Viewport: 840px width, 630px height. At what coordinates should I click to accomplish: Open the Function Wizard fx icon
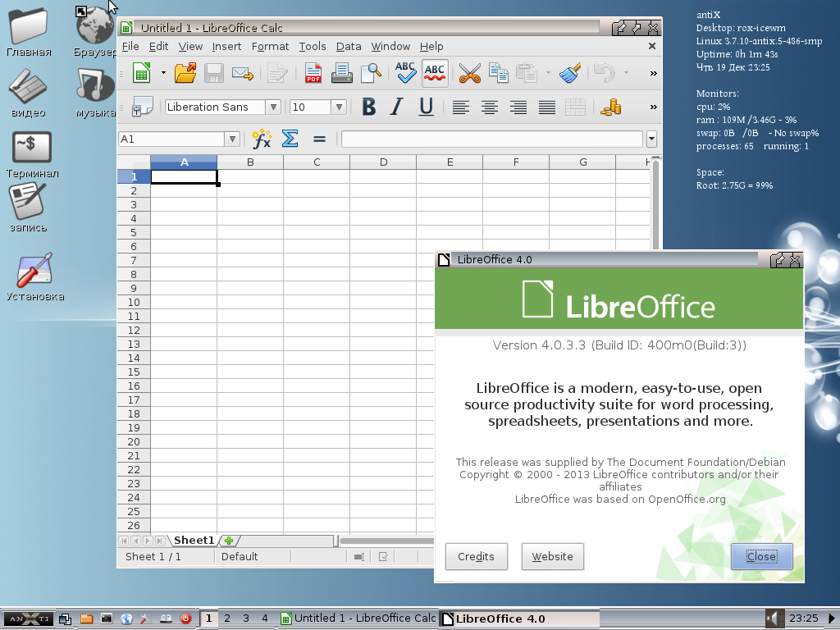(262, 139)
